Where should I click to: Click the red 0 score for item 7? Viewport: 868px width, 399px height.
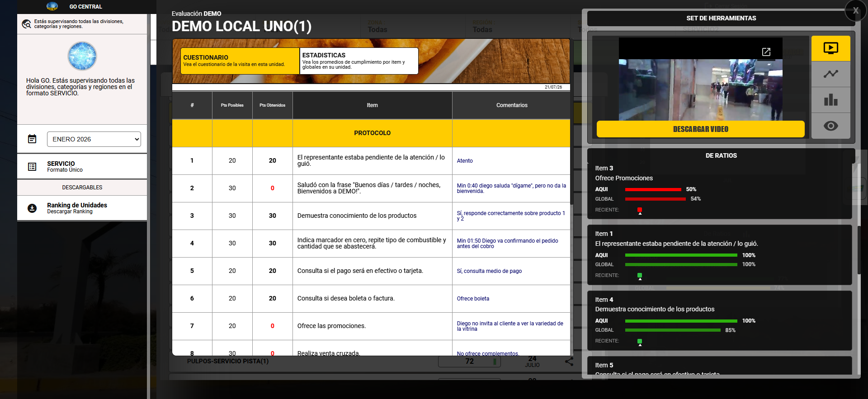point(273,326)
